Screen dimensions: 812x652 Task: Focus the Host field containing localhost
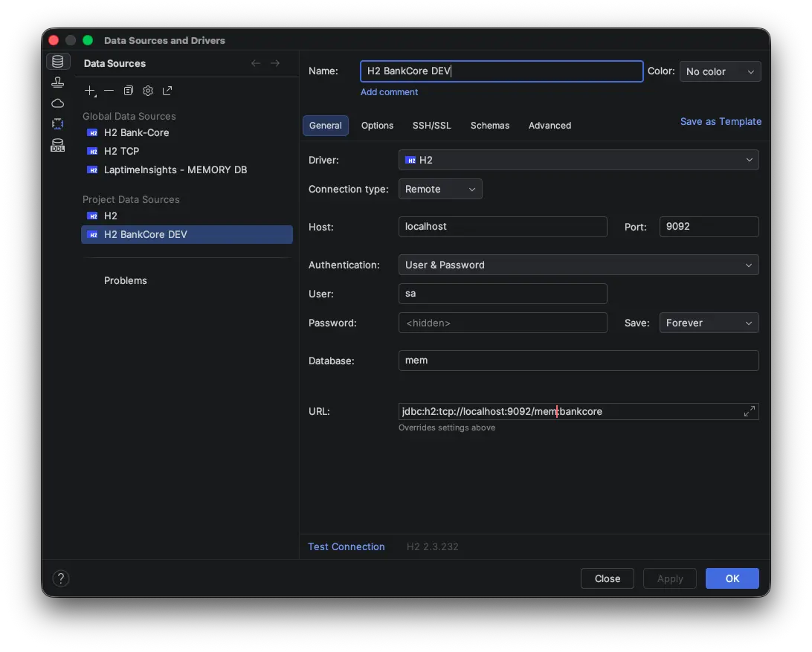coord(503,226)
